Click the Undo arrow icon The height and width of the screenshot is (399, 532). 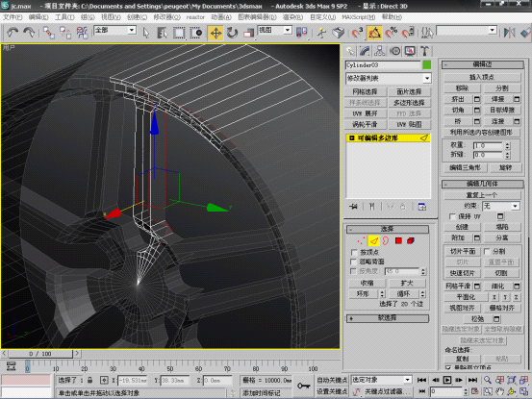pyautogui.click(x=13, y=33)
